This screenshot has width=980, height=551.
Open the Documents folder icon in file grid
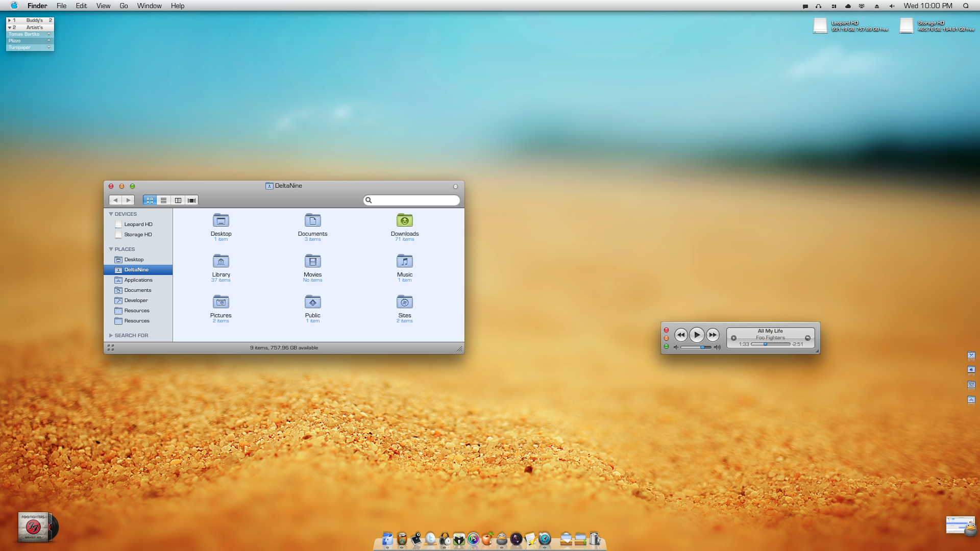coord(312,220)
